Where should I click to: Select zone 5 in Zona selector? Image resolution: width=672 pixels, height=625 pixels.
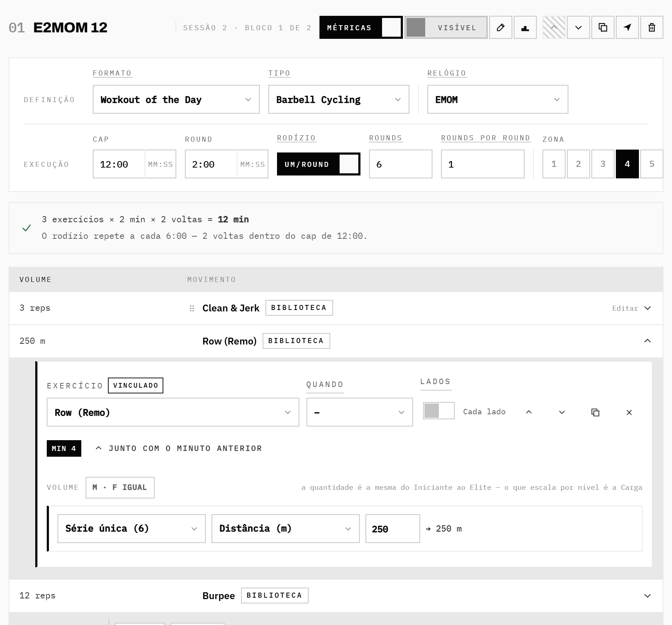651,164
